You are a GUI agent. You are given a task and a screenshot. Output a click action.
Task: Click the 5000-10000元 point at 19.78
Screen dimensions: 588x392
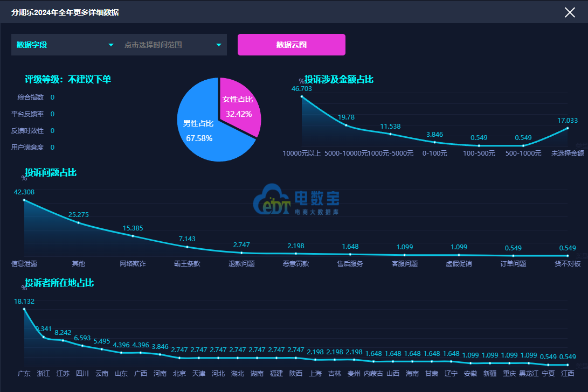(346, 125)
